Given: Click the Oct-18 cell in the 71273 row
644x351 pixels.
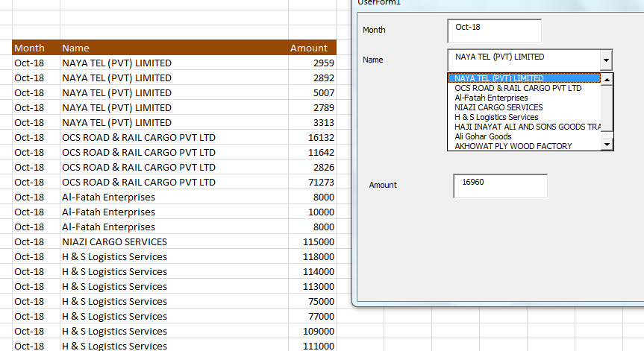Looking at the screenshot, I should (36, 182).
